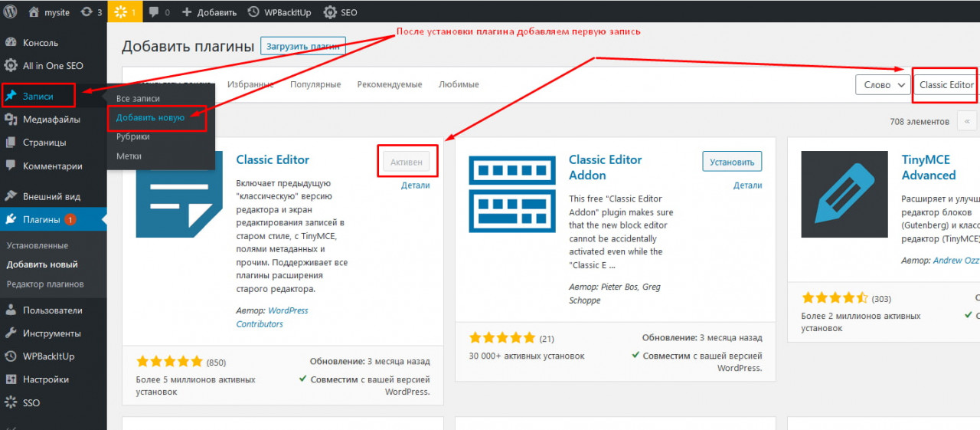
Task: Switch to the Популярные tab
Action: click(315, 84)
